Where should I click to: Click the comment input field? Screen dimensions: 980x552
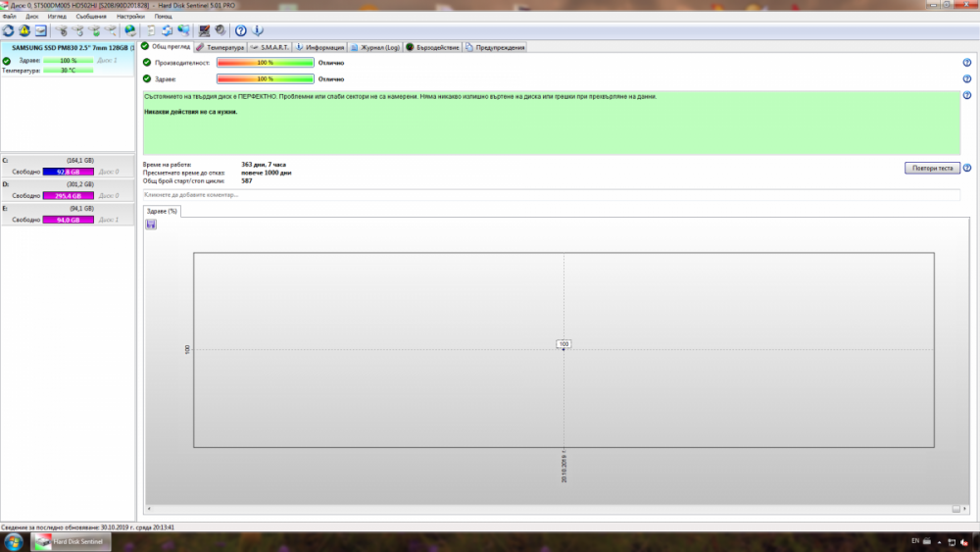(551, 195)
